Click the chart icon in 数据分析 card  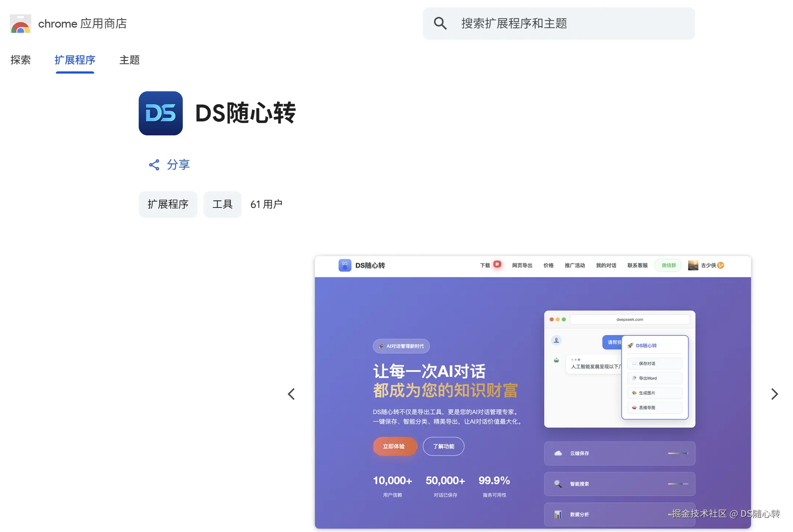558,514
